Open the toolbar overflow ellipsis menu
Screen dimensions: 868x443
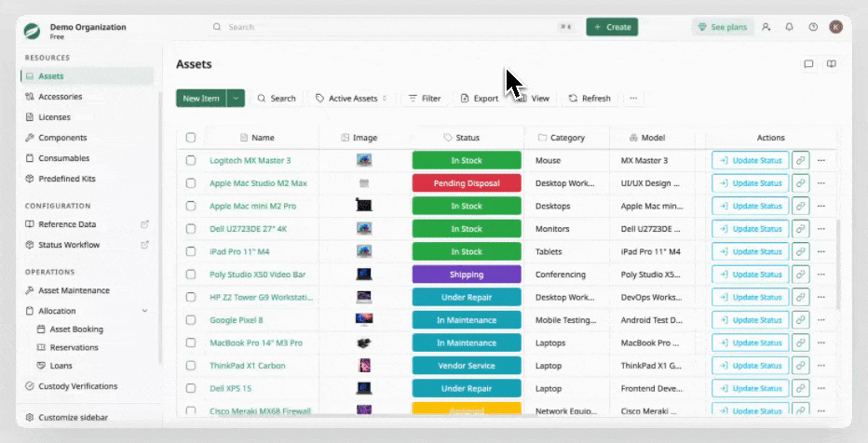coord(633,99)
